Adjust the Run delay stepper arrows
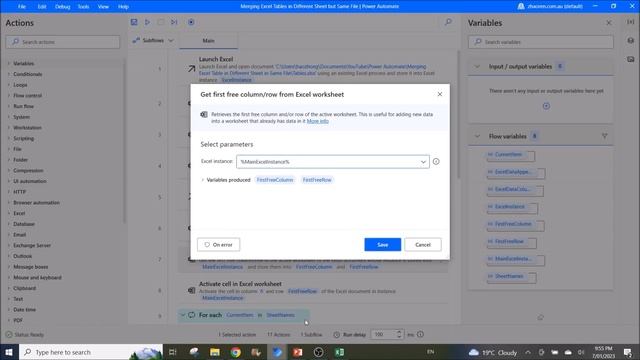The width and height of the screenshot is (640, 360). pos(399,334)
